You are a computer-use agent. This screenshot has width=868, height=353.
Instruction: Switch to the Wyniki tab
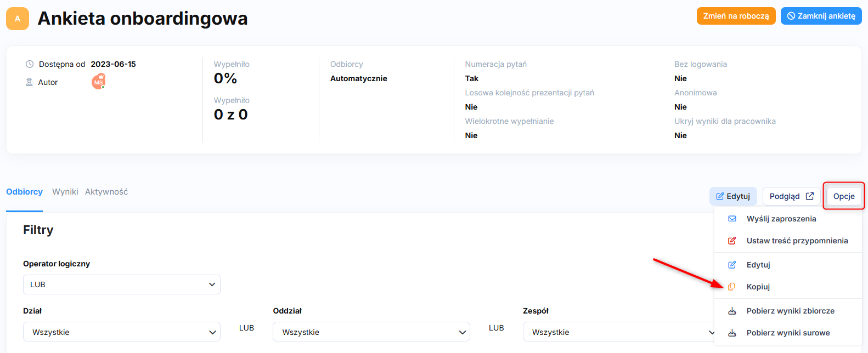tap(65, 192)
